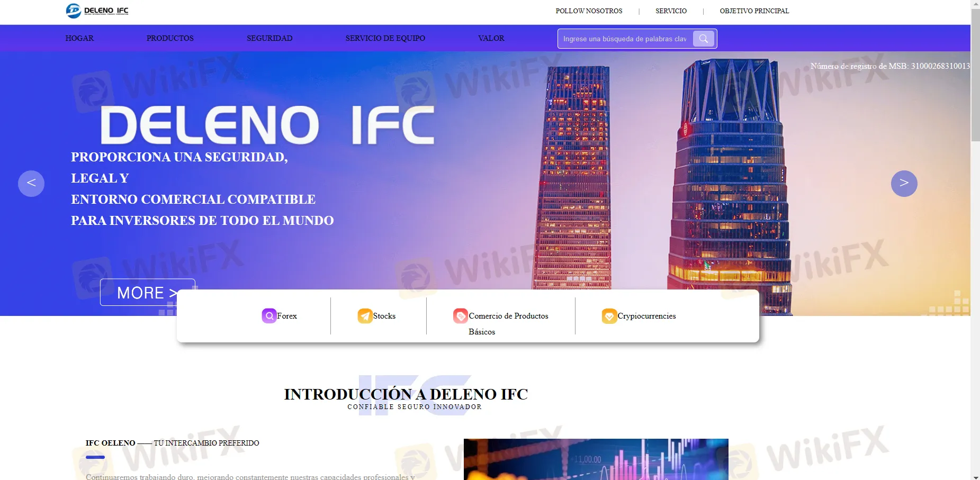Click the page vertical scrollbar thumb

(x=975, y=75)
